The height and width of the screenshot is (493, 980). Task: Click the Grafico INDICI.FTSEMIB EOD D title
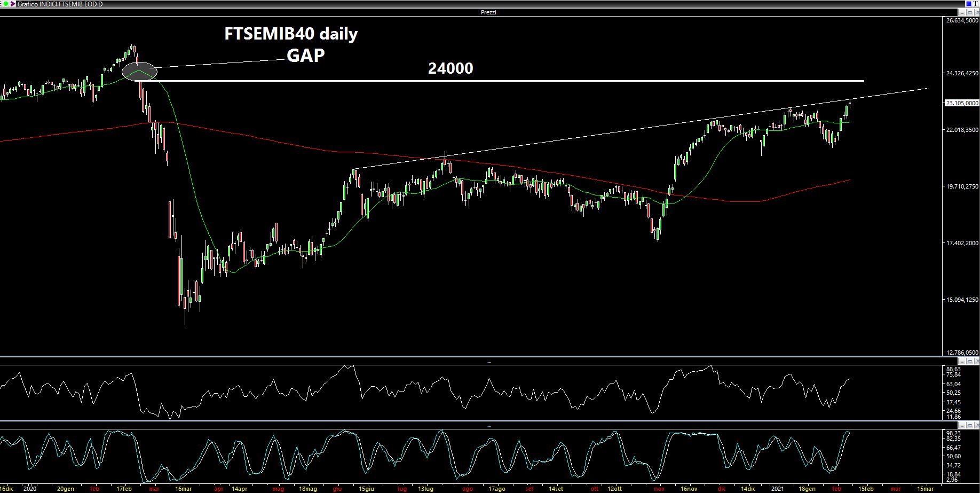point(60,4)
